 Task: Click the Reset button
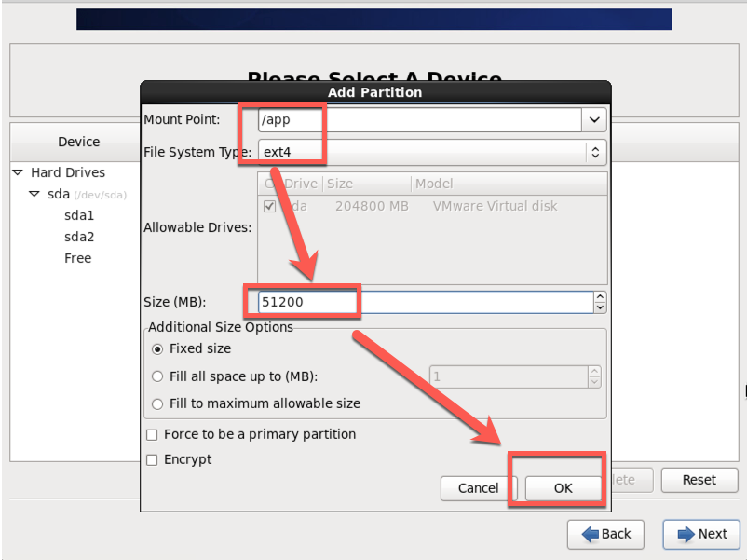tap(699, 480)
